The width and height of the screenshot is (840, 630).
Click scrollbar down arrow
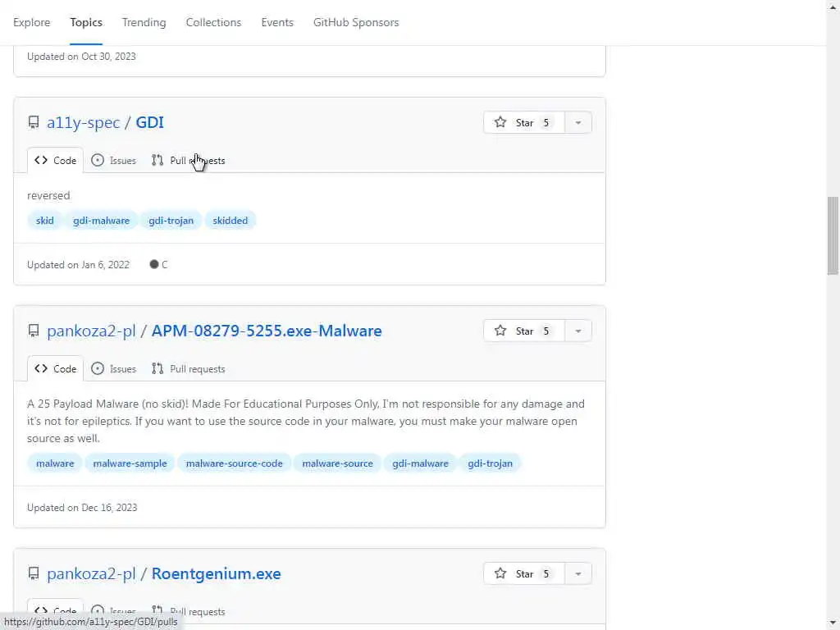[x=833, y=623]
